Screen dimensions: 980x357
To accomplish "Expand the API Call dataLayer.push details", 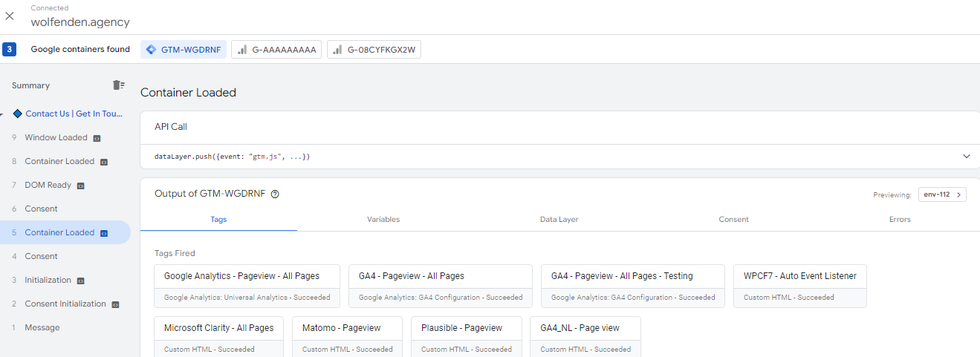I will pyautogui.click(x=966, y=157).
